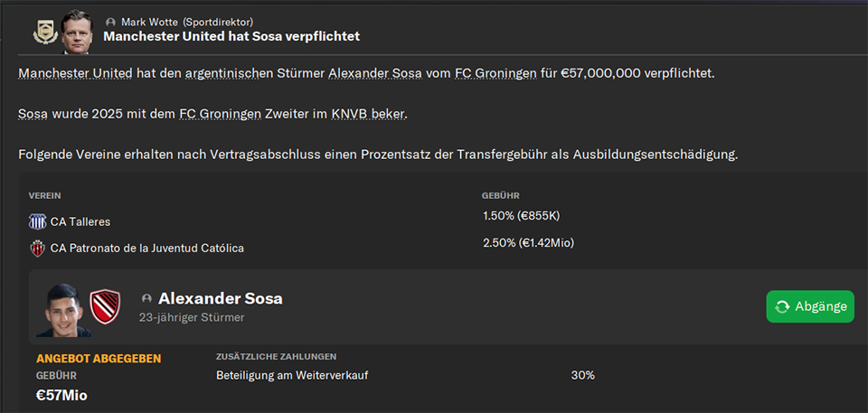Click the Alexander Sosa card heading
The width and height of the screenshot is (868, 413).
(221, 298)
